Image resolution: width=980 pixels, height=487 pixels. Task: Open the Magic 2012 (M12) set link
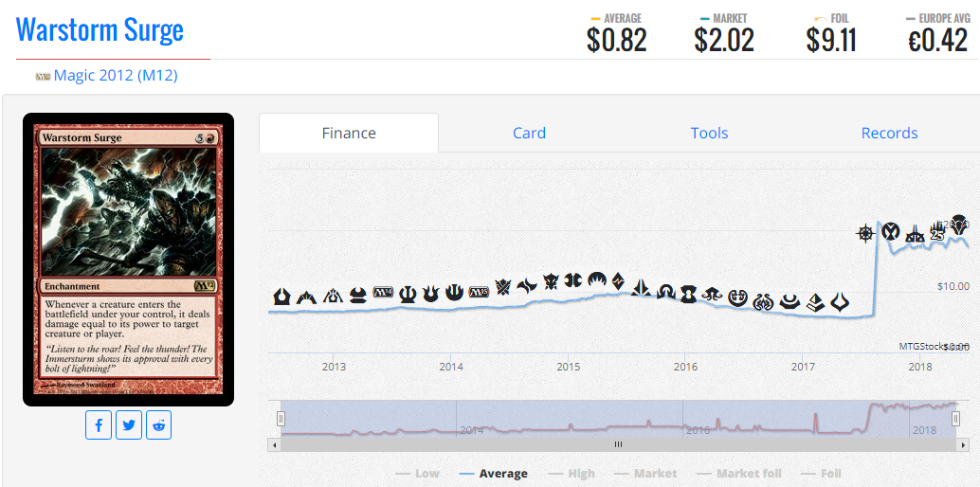(x=116, y=76)
